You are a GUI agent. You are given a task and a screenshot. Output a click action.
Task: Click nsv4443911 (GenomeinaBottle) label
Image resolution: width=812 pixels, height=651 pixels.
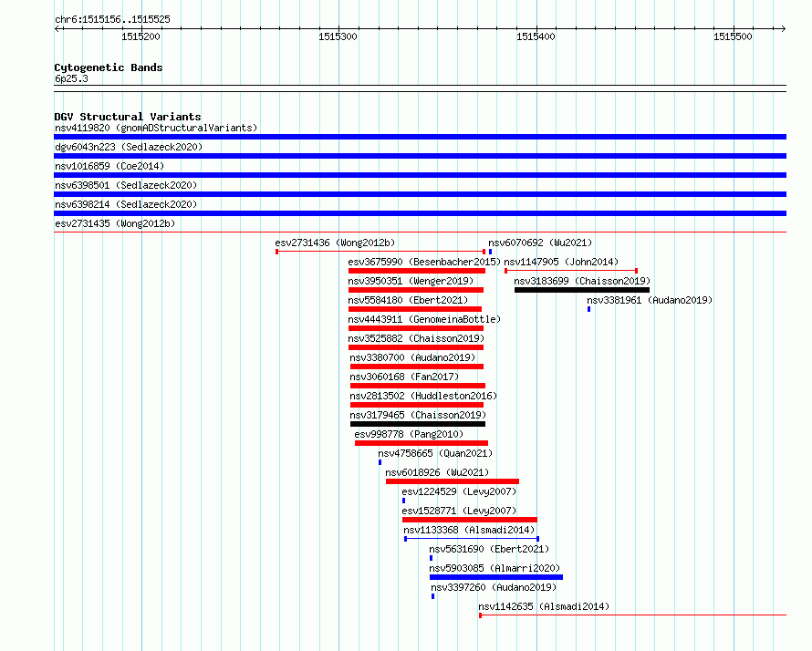click(x=424, y=319)
